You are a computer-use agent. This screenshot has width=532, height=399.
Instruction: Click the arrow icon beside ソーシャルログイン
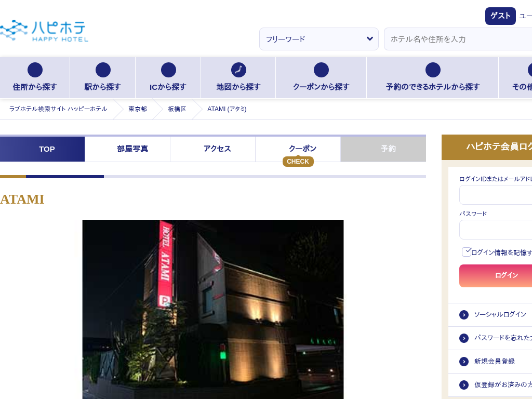coord(464,315)
